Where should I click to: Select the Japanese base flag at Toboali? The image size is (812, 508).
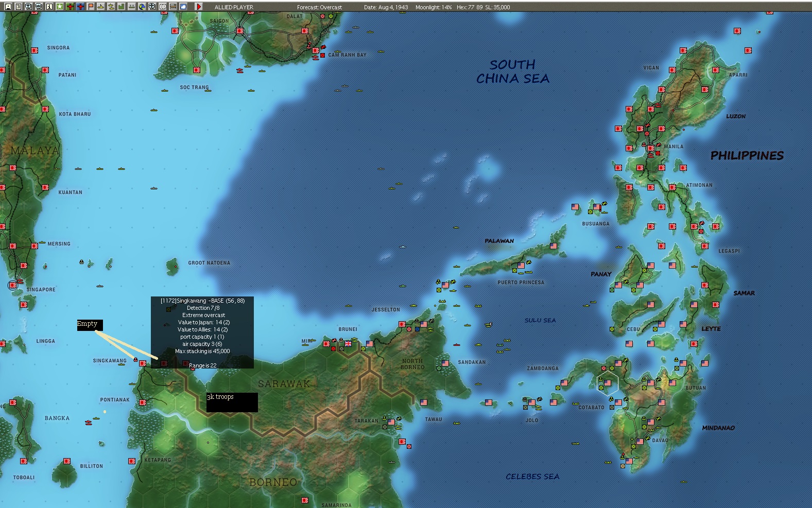click(24, 461)
